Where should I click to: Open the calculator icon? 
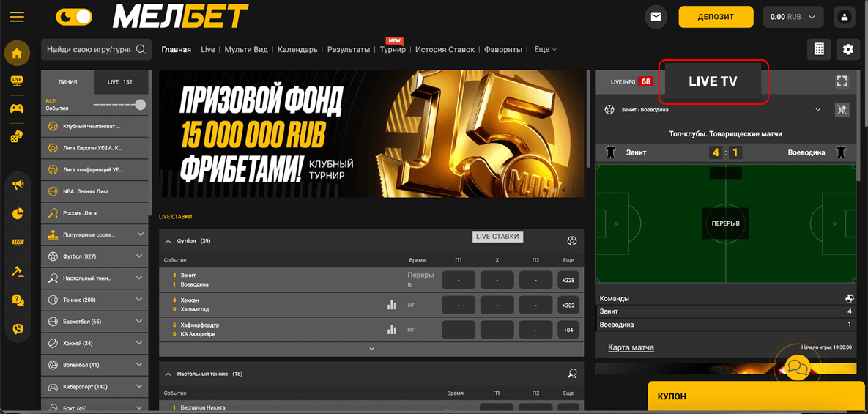(x=819, y=49)
